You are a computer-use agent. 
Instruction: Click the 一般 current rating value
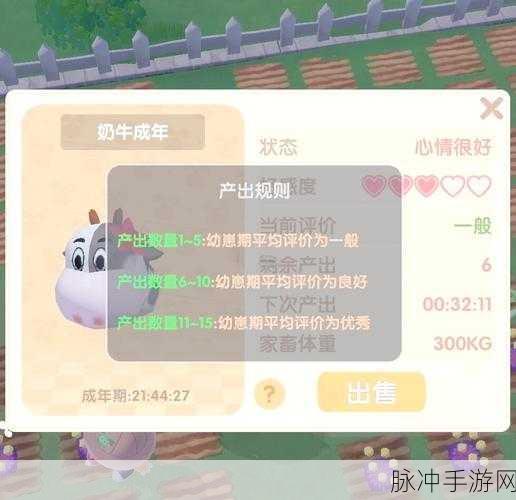[473, 226]
